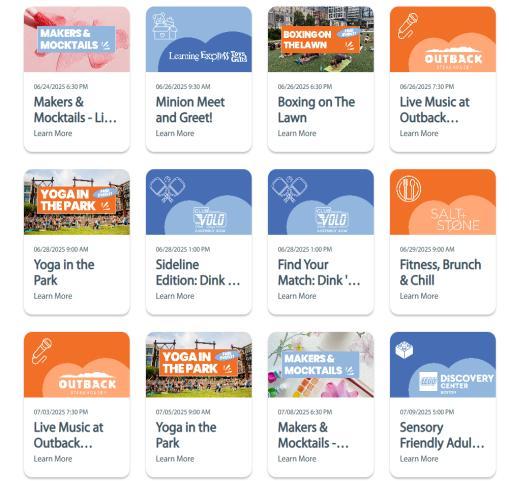Viewport: 509px width, 481px height.
Task: Click the Salt + Stone orange banner image
Action: pyautogui.click(x=443, y=202)
